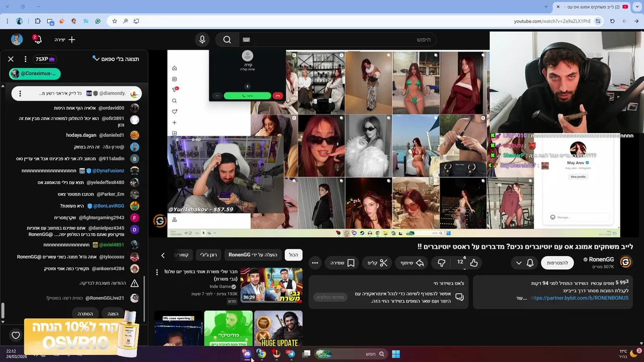Click the 75XP crown badge

[x=45, y=59]
